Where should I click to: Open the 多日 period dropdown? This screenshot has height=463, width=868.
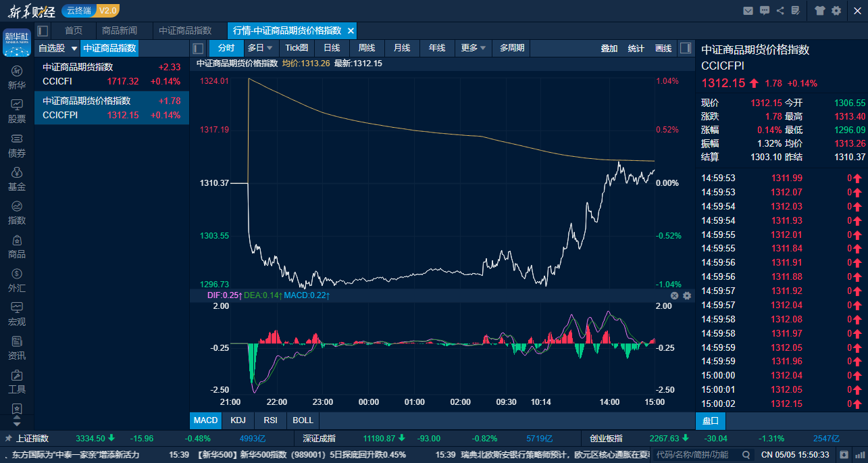click(x=260, y=48)
